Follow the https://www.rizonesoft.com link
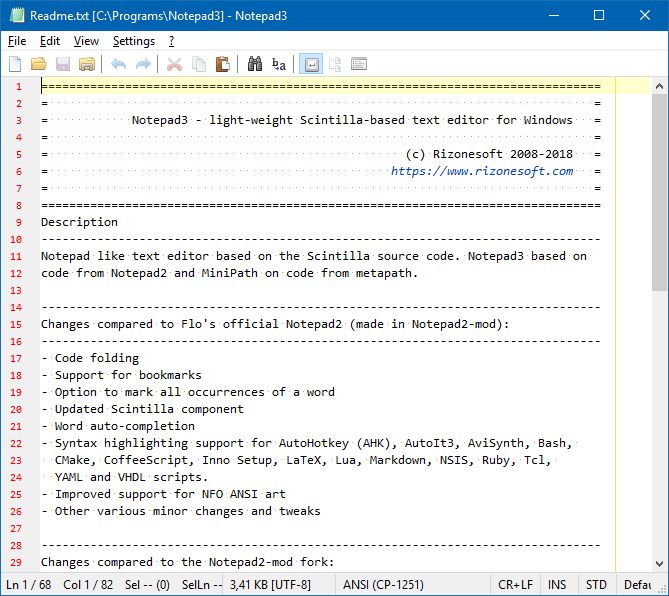 pyautogui.click(x=482, y=171)
